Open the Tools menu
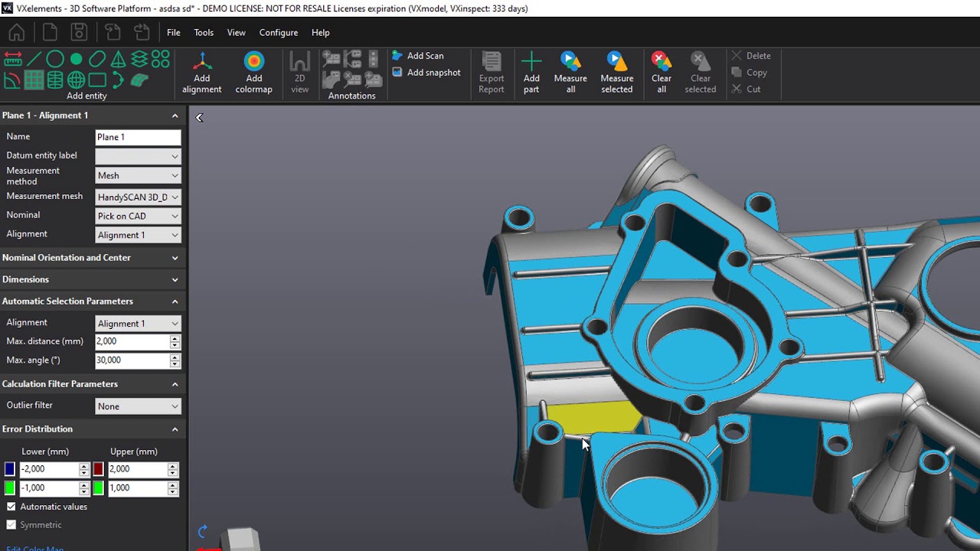Screen dimensions: 980x551 coord(203,32)
